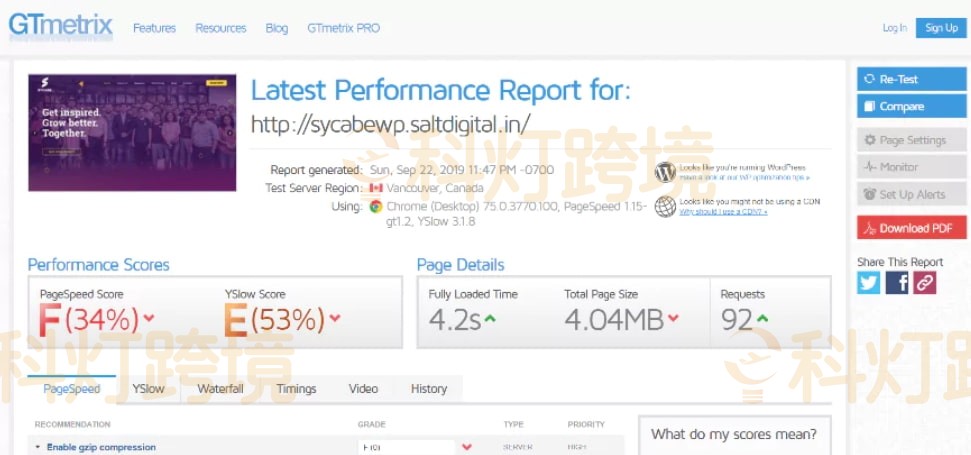Click the Compare button
Image resolution: width=971 pixels, height=455 pixels.
point(912,106)
